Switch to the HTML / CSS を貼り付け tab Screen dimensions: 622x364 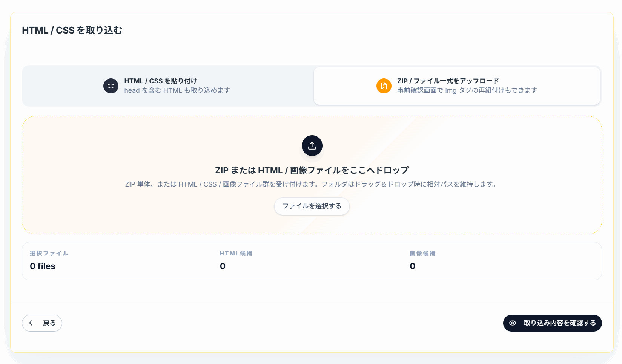click(x=168, y=86)
